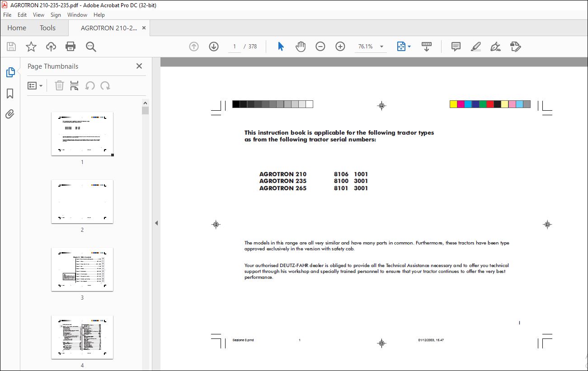The width and height of the screenshot is (588, 371).
Task: Open the Help menu
Action: pyautogui.click(x=99, y=15)
